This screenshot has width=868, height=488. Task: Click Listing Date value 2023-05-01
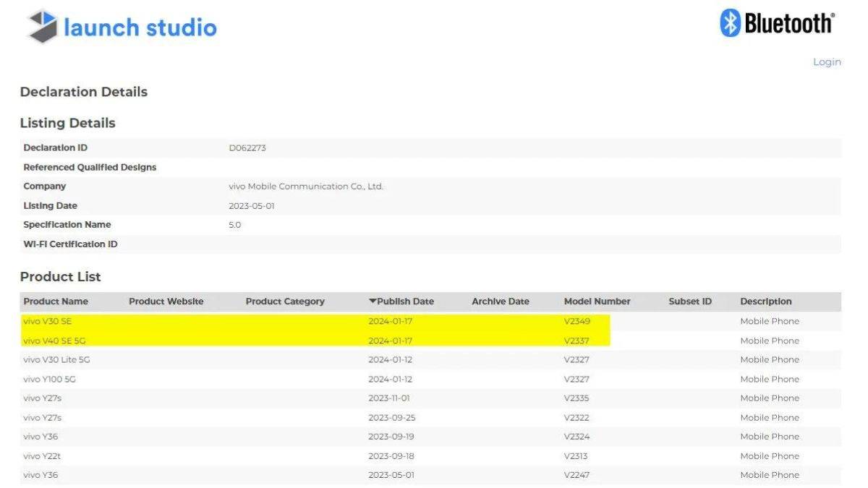tap(252, 206)
